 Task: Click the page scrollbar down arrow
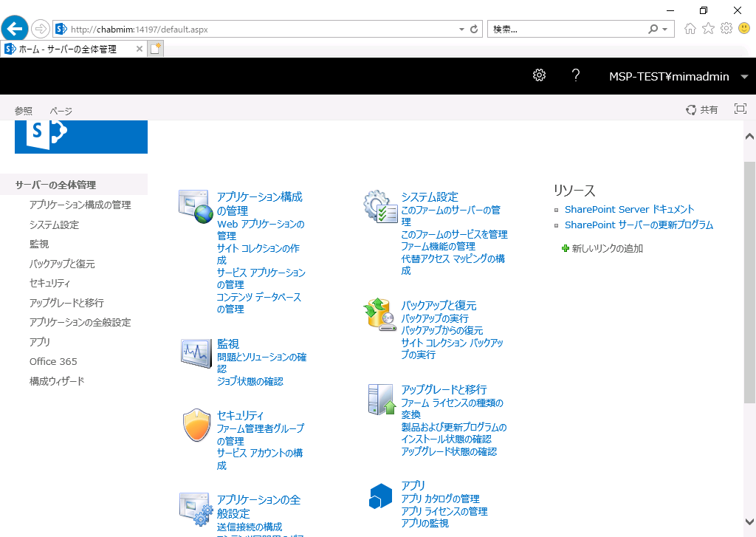click(749, 521)
